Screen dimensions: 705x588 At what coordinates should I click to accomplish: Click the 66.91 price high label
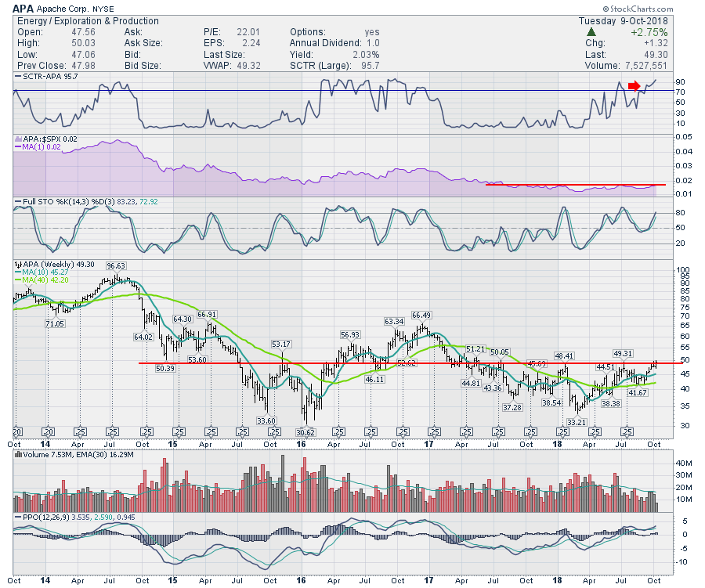[x=207, y=314]
